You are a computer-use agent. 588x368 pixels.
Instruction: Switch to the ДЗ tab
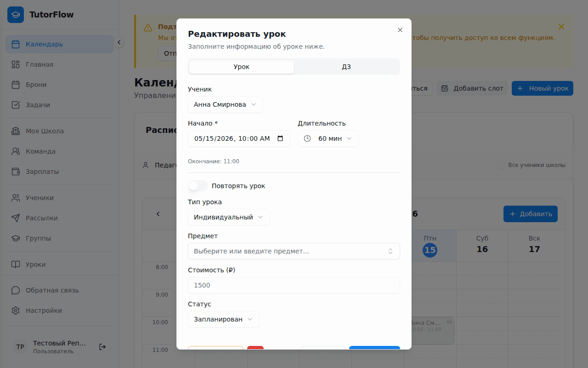(x=346, y=67)
